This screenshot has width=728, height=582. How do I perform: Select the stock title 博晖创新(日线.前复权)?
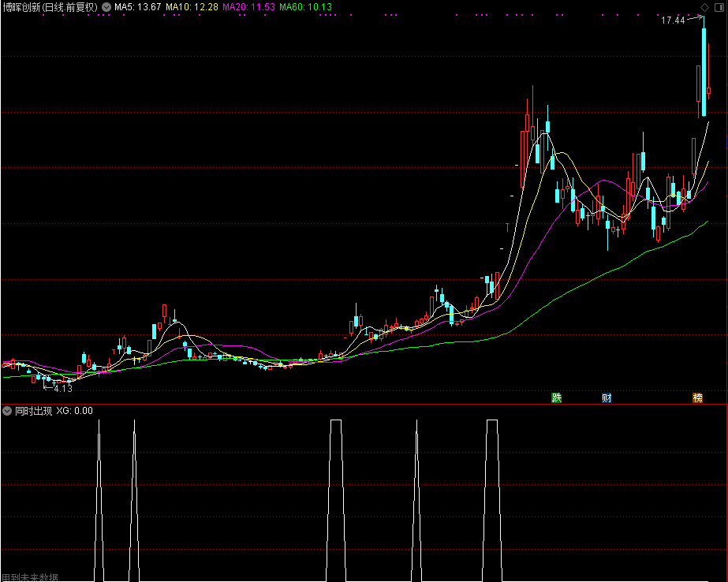[50, 7]
